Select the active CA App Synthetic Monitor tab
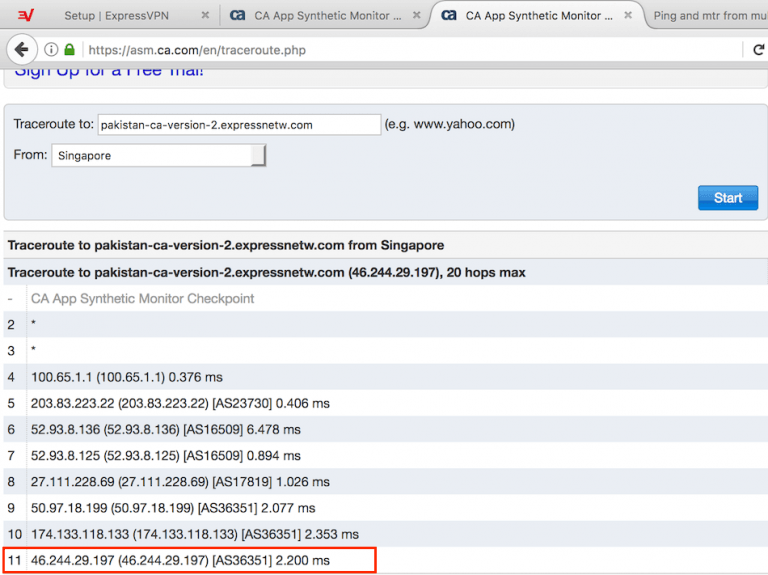The width and height of the screenshot is (768, 575). point(538,16)
